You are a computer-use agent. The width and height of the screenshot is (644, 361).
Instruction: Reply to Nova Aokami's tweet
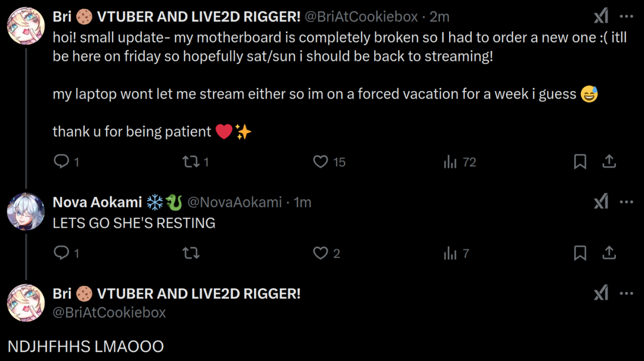[61, 253]
